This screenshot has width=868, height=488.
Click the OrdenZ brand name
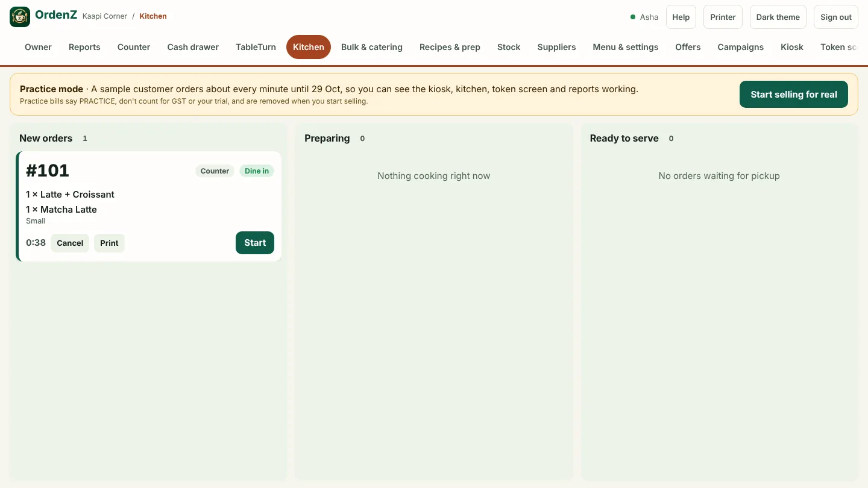click(56, 16)
